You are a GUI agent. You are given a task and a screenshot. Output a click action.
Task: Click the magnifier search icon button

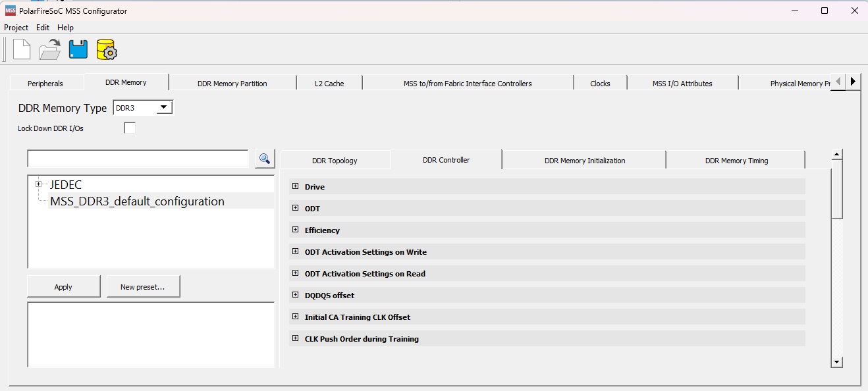click(265, 159)
